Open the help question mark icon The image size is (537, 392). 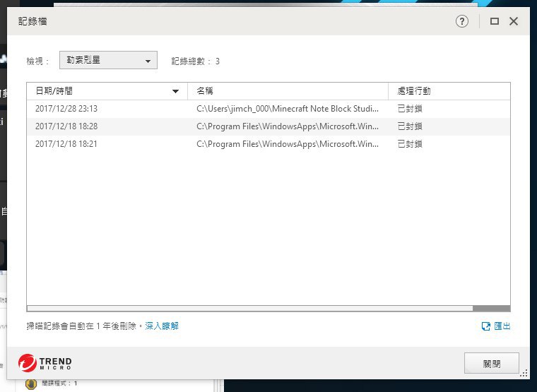461,21
